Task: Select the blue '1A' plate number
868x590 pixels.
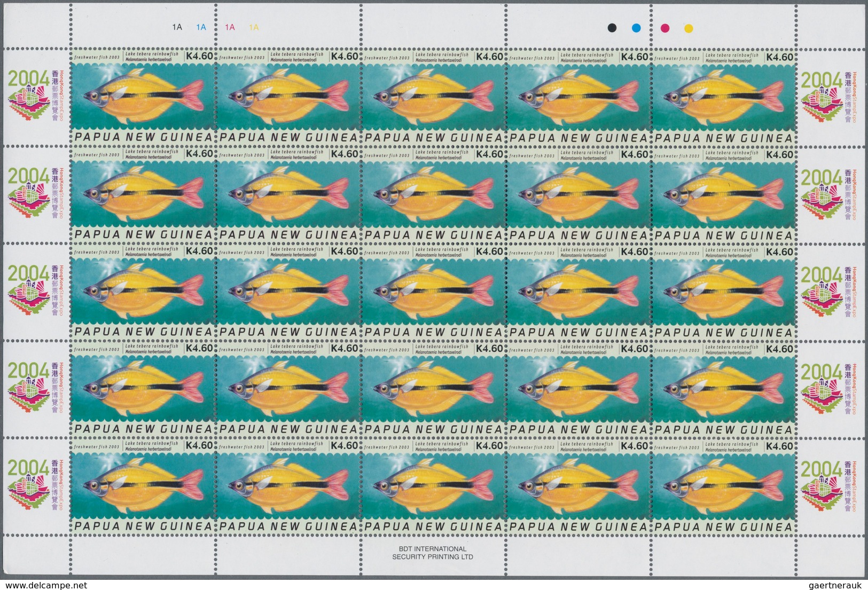Action: (201, 27)
